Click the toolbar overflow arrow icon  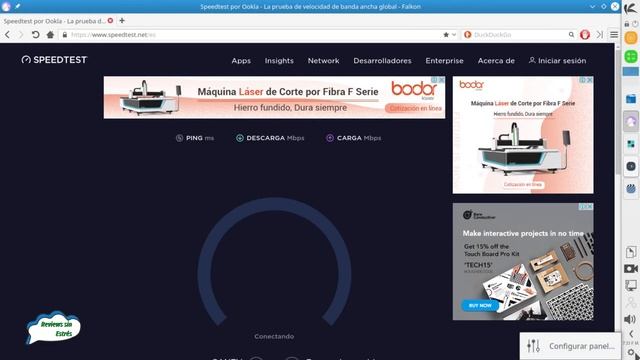pos(600,35)
